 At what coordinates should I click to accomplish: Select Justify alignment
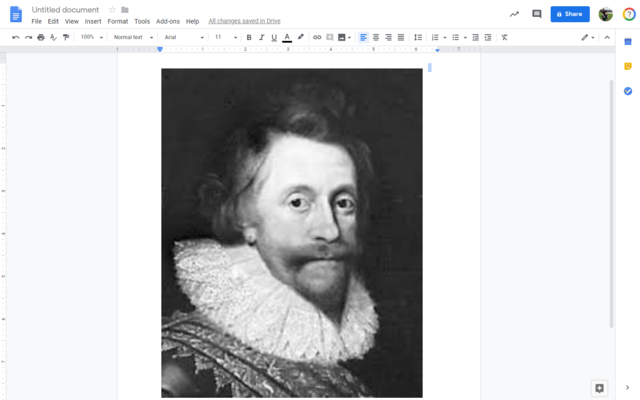[401, 37]
